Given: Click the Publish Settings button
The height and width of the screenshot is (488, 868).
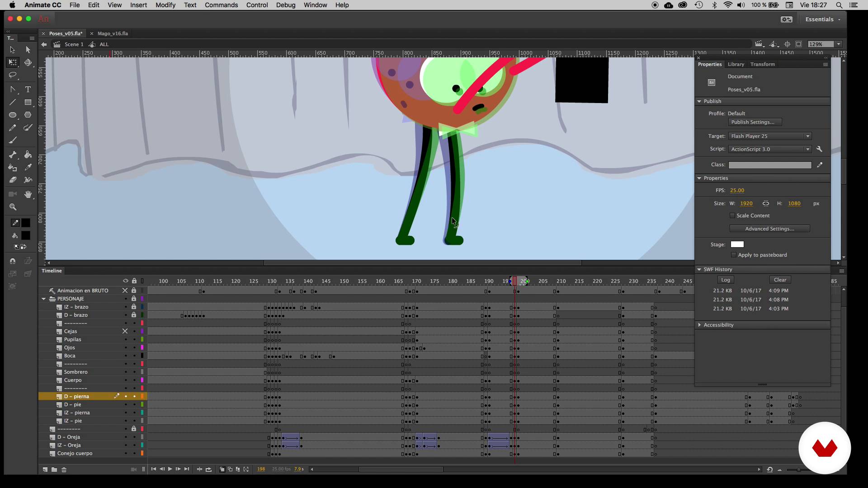Looking at the screenshot, I should coord(755,122).
